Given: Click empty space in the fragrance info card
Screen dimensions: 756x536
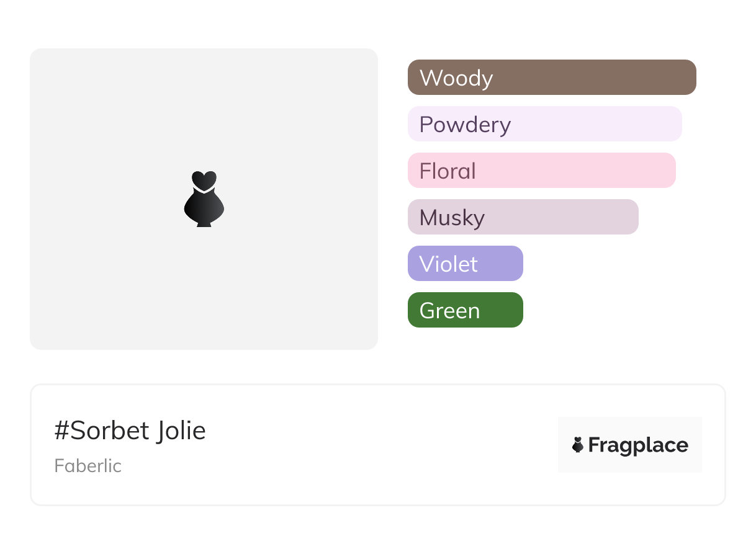Looking at the screenshot, I should tap(372, 445).
